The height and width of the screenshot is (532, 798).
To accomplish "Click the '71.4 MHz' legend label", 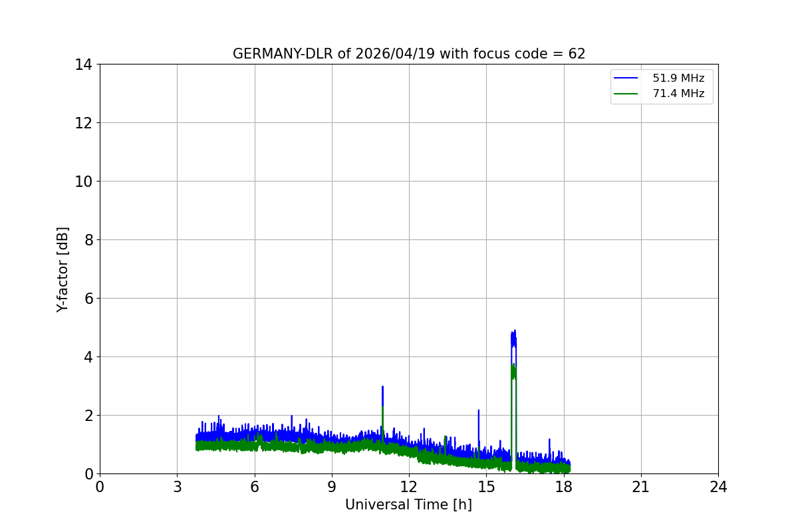I will (x=678, y=94).
